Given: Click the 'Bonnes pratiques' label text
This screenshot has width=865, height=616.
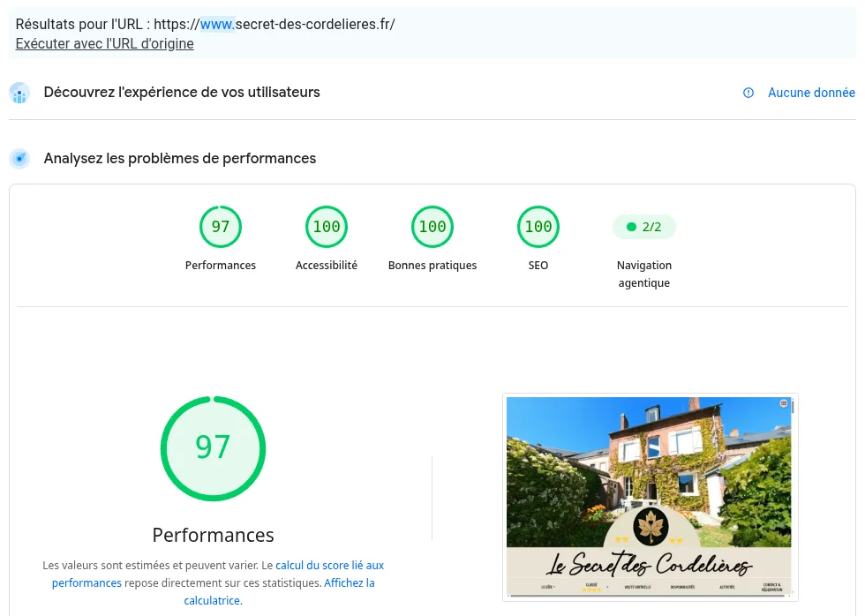Looking at the screenshot, I should (x=432, y=266).
